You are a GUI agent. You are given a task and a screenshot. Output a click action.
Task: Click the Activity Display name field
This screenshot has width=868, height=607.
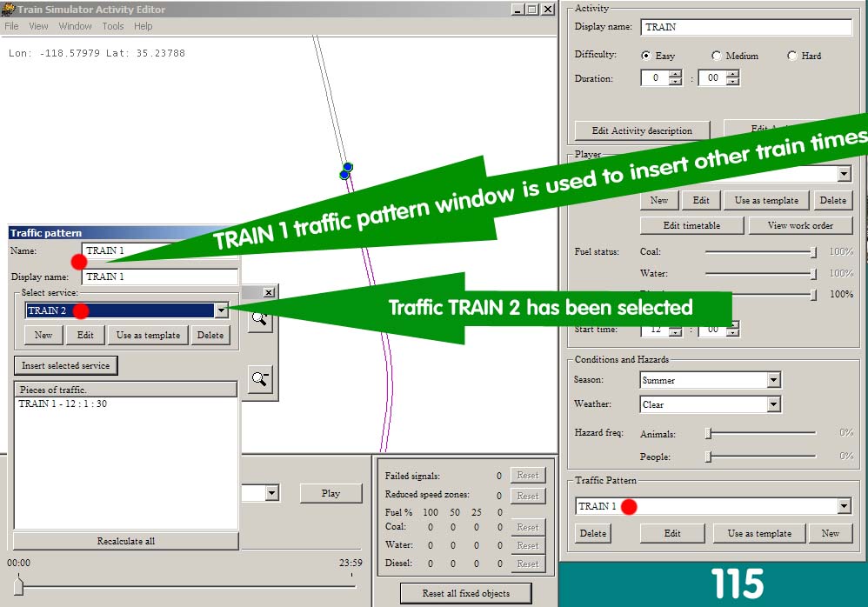746,27
